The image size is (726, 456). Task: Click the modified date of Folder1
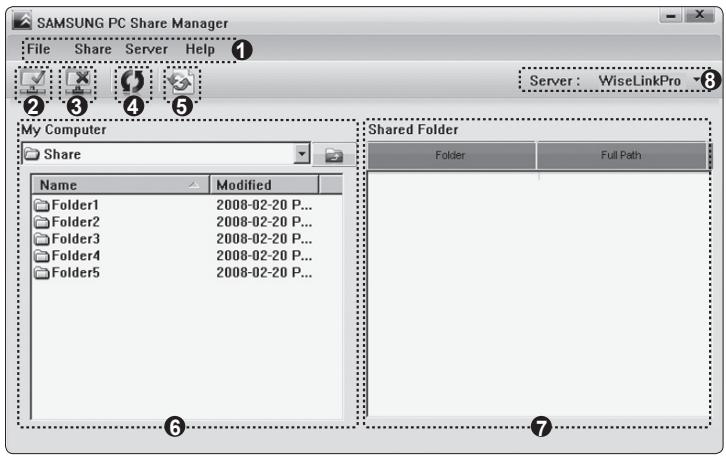(x=264, y=205)
